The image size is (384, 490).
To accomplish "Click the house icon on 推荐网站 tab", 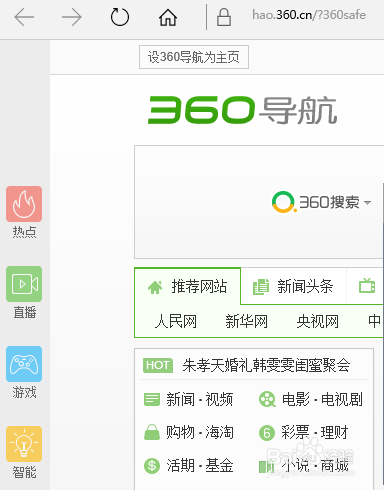I will tap(155, 287).
